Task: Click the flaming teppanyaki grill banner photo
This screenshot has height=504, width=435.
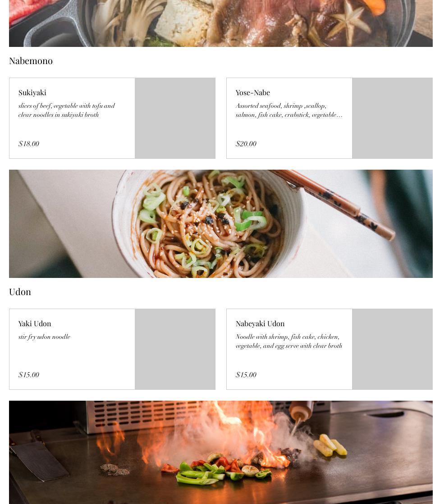Action: pyautogui.click(x=221, y=452)
